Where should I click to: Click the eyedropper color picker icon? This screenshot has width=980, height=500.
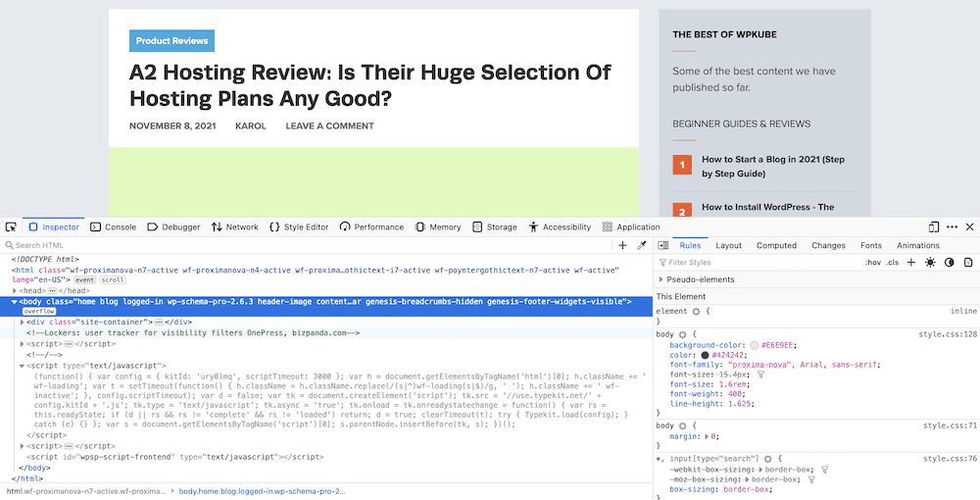click(642, 245)
